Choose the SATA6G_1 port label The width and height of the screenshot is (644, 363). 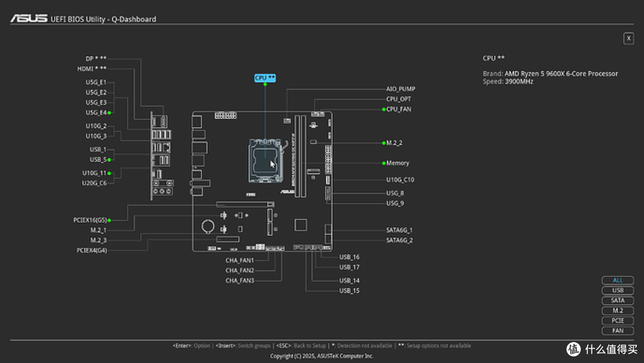point(399,230)
